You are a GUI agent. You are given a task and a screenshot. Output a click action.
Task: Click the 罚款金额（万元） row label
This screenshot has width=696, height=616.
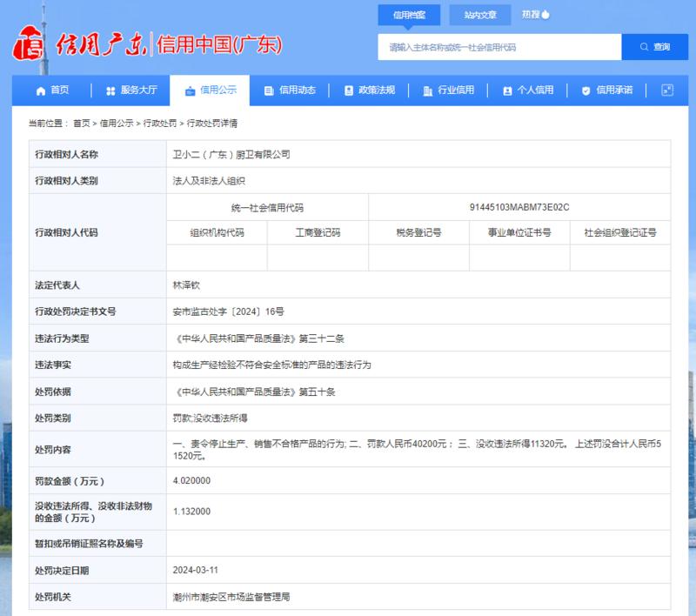pos(70,481)
